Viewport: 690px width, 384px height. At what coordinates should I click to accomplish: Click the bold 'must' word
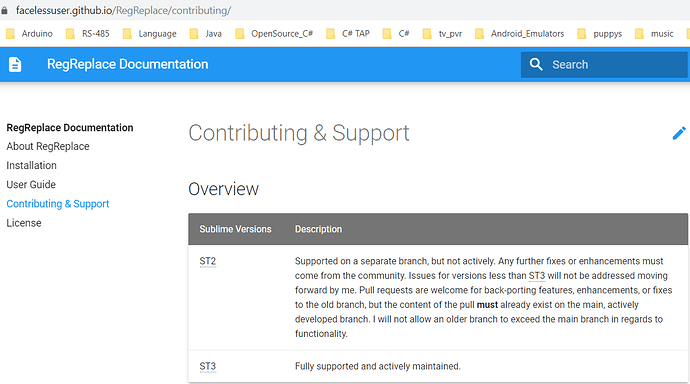click(x=487, y=305)
